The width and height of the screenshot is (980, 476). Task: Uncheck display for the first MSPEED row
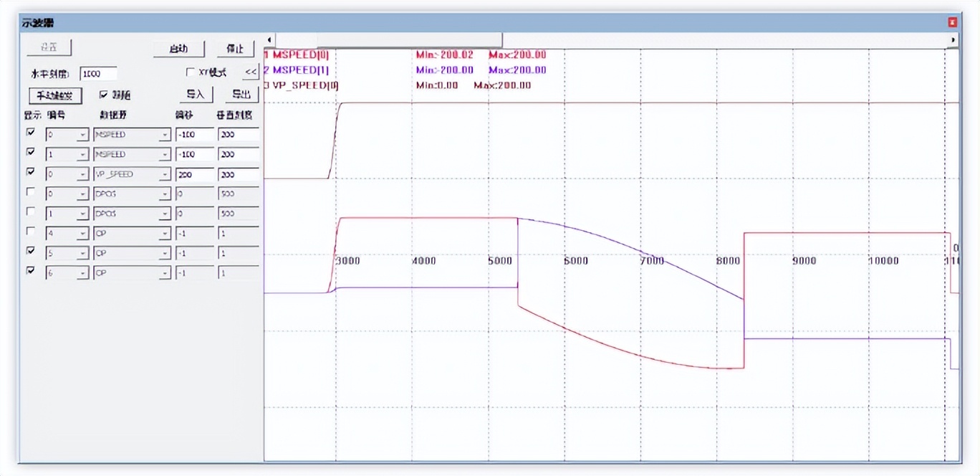30,133
